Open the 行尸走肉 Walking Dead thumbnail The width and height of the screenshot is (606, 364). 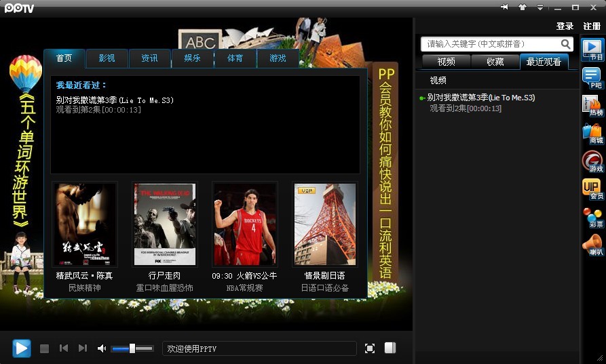tap(164, 224)
